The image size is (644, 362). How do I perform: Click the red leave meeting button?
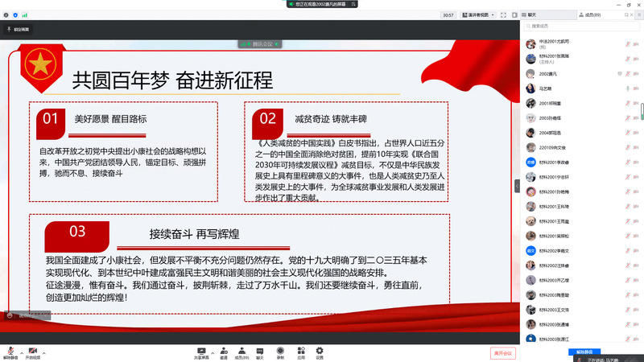[x=503, y=353]
